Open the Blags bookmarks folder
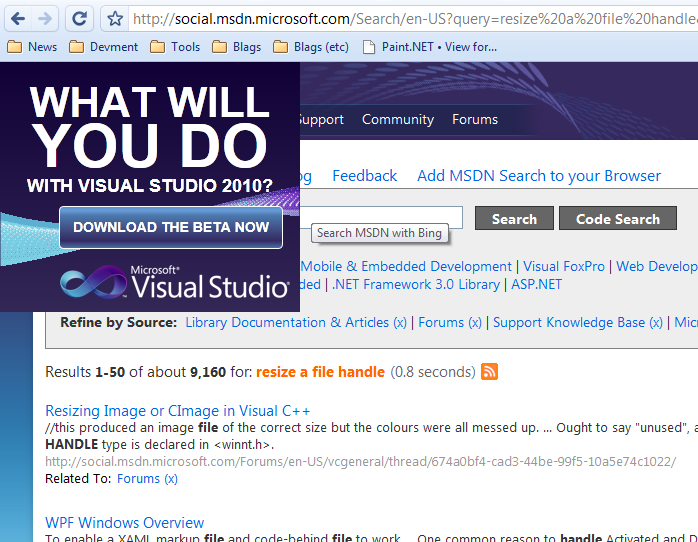 click(236, 47)
